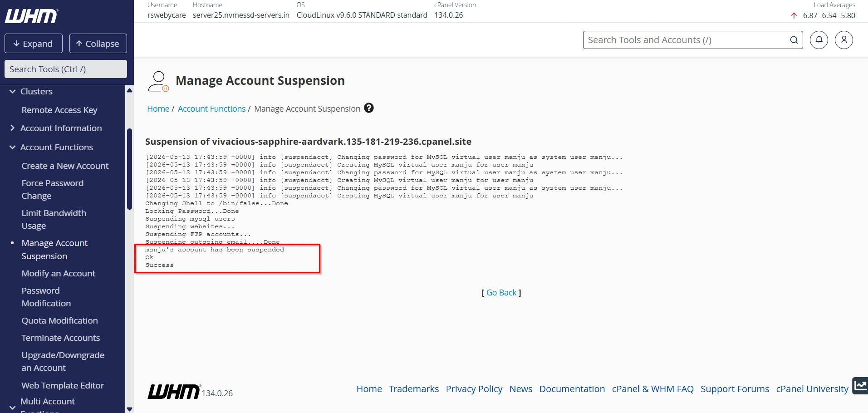868x413 pixels.
Task: Open Terminate Accounts
Action: pos(60,338)
